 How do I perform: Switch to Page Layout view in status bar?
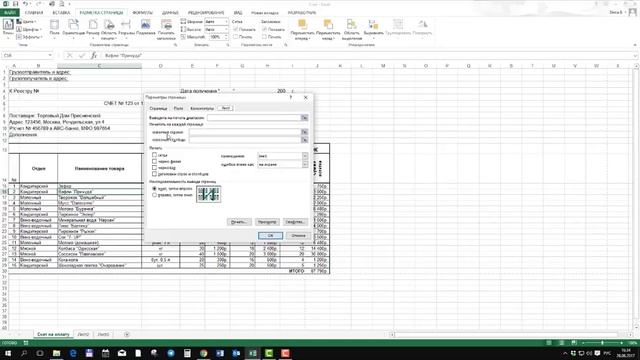pos(562,343)
